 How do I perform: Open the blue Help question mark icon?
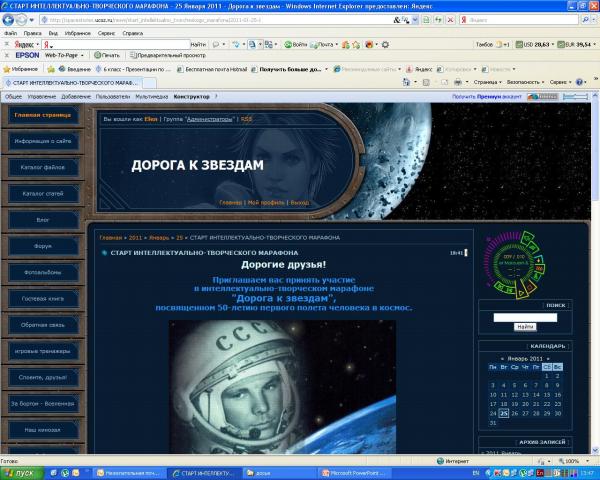[579, 82]
